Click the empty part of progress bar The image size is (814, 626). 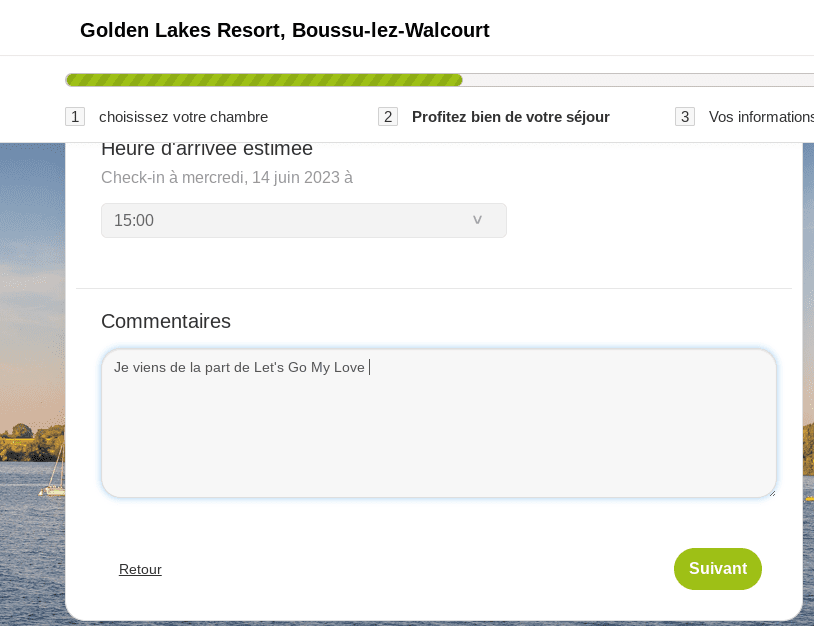[x=638, y=80]
